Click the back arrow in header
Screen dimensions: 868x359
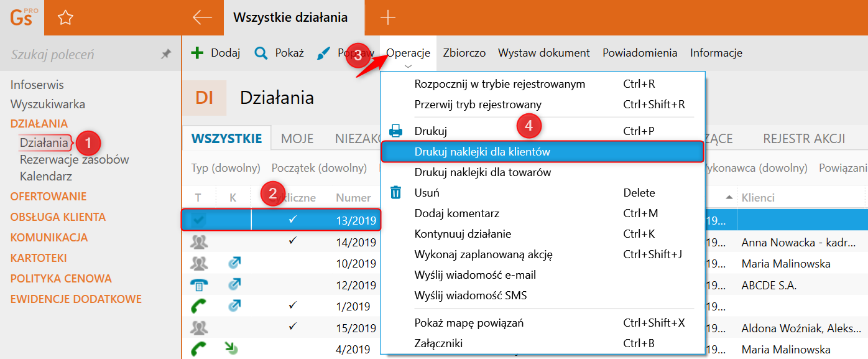point(203,17)
